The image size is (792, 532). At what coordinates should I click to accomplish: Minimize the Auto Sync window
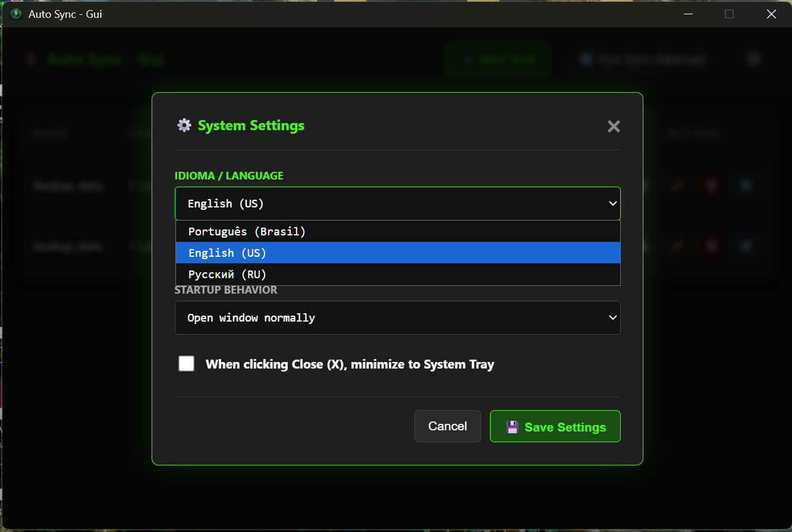click(x=687, y=14)
